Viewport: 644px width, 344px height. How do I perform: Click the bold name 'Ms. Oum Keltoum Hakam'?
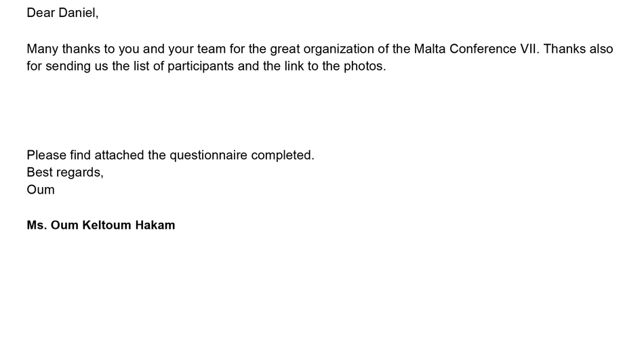coord(101,225)
